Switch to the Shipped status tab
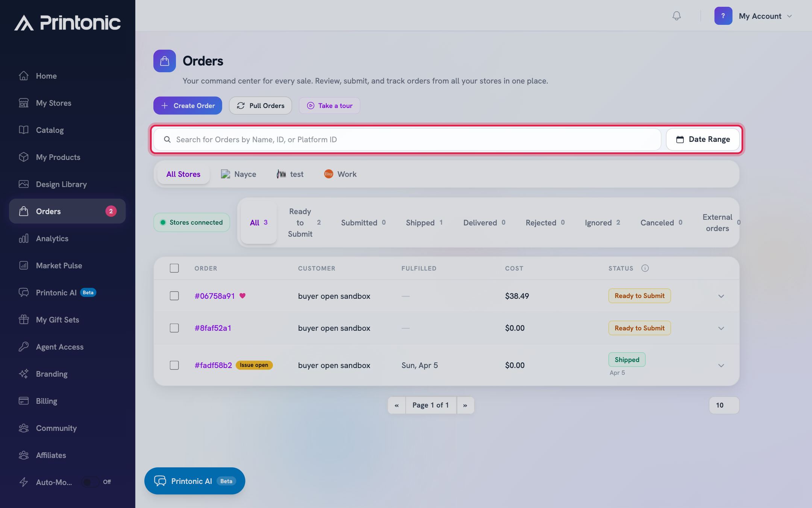Image resolution: width=812 pixels, height=508 pixels. (424, 223)
